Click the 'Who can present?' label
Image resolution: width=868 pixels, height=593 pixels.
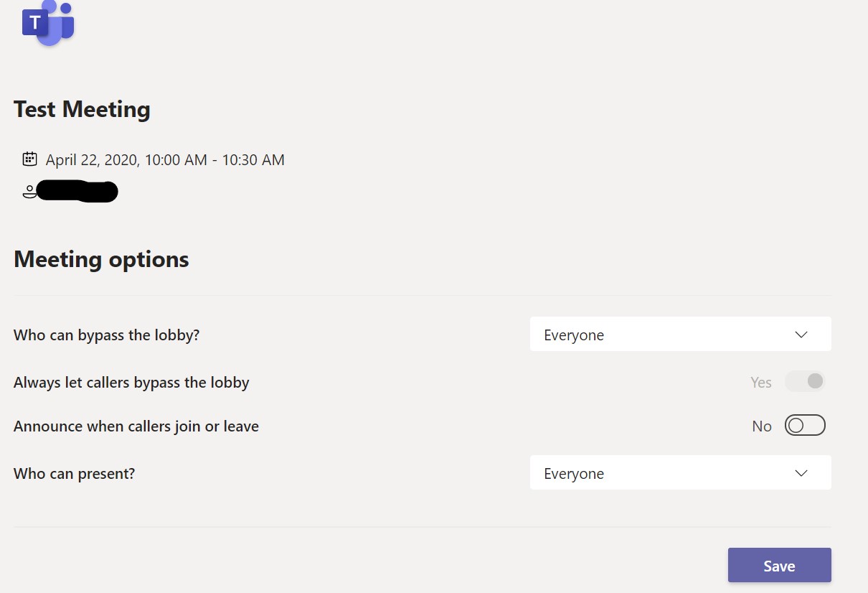74,474
